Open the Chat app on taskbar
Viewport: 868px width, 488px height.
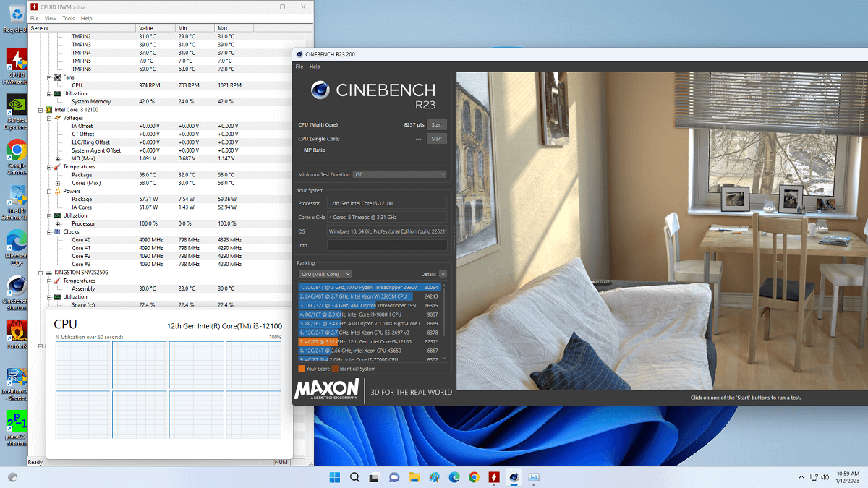[x=394, y=477]
